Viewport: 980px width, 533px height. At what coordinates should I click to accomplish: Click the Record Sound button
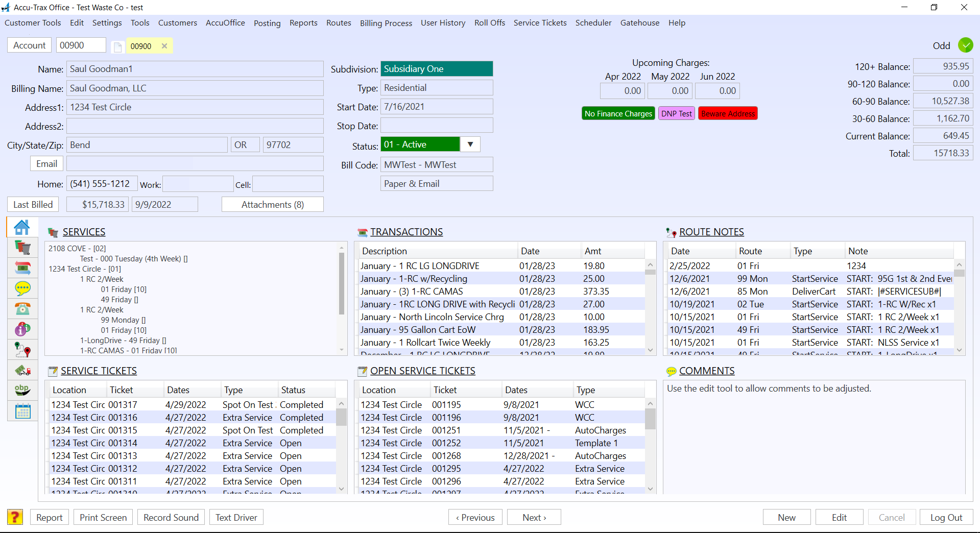171,517
